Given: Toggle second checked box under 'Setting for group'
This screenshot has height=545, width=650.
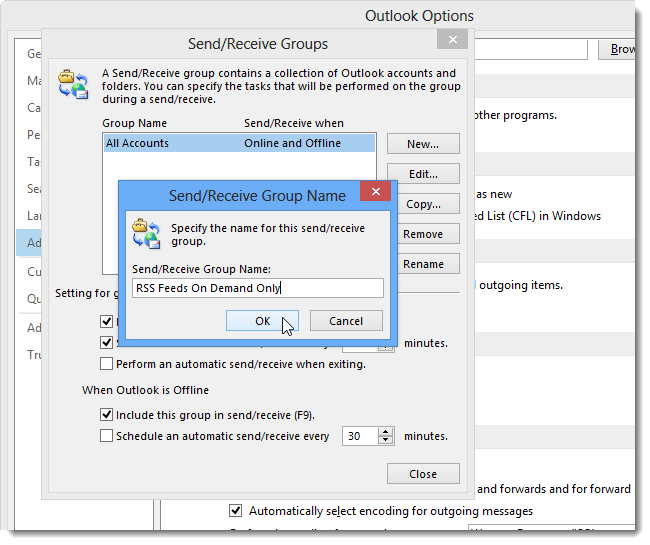Looking at the screenshot, I should (x=107, y=342).
